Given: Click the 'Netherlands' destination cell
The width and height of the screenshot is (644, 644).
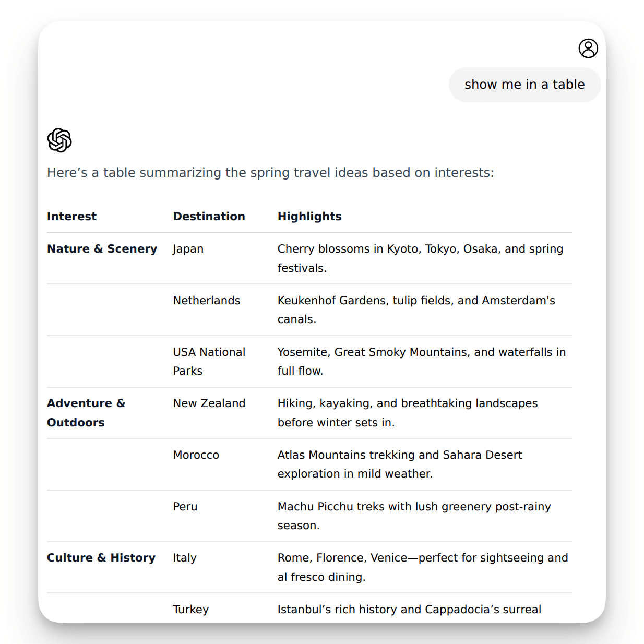Looking at the screenshot, I should coord(207,300).
